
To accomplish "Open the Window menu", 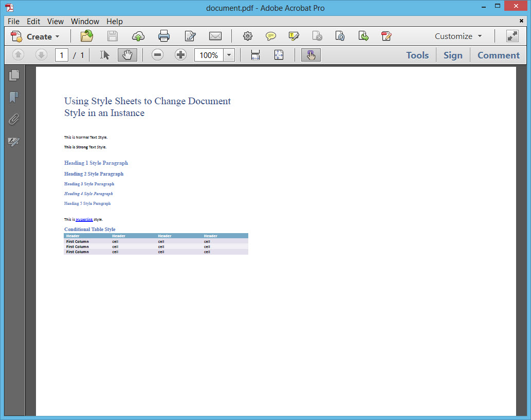I will (85, 21).
